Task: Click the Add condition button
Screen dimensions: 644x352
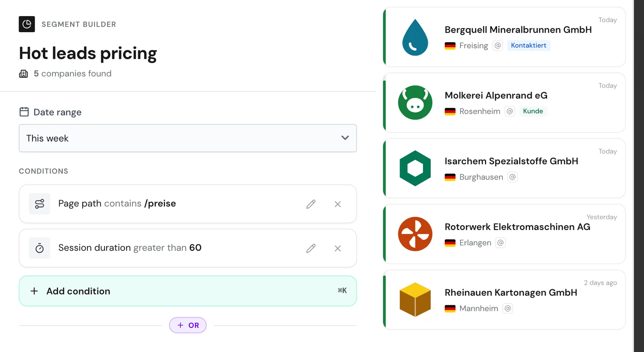Action: (x=188, y=291)
